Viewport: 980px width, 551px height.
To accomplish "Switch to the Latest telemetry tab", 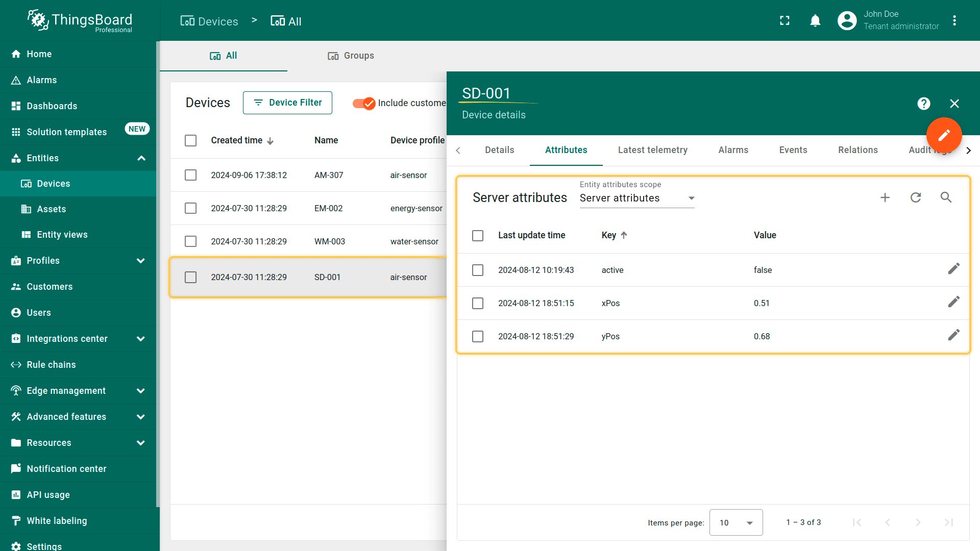I will [652, 150].
